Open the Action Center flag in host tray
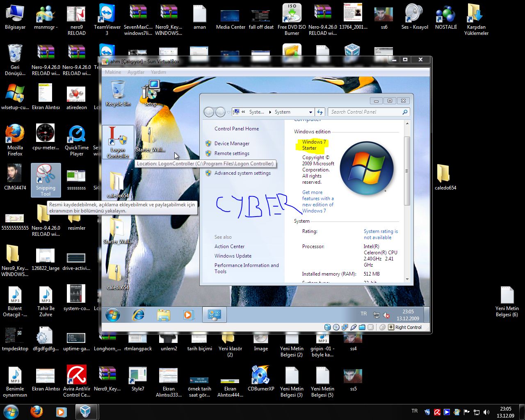Image resolution: width=525 pixels, height=420 pixels. (467, 412)
